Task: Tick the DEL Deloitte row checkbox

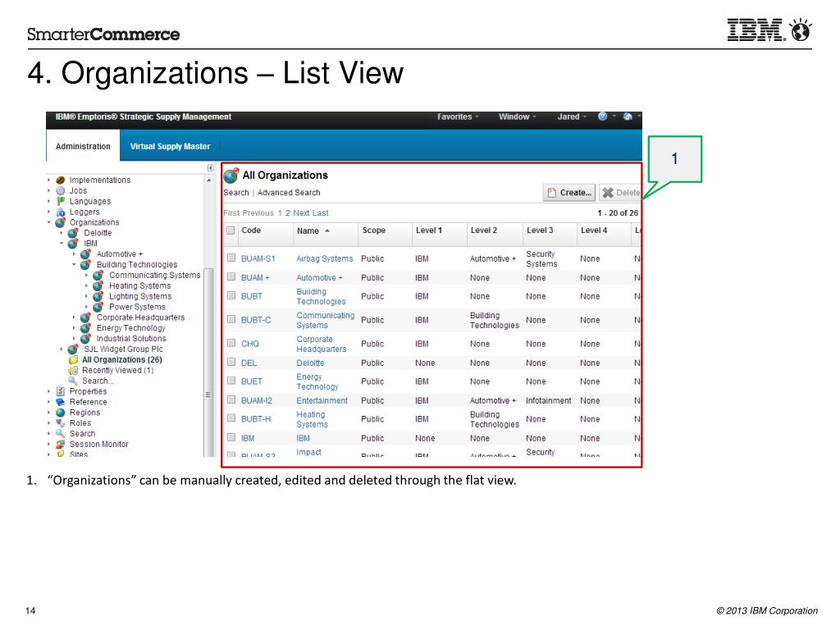Action: pos(231,362)
